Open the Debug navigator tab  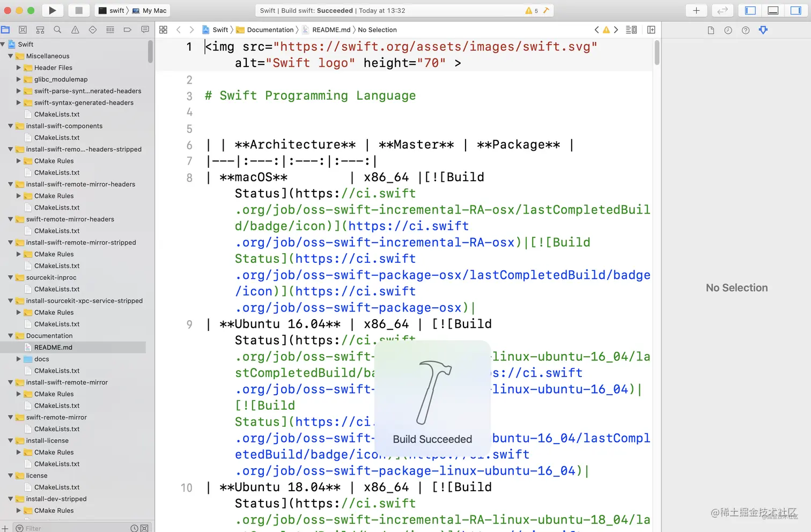pyautogui.click(x=110, y=30)
